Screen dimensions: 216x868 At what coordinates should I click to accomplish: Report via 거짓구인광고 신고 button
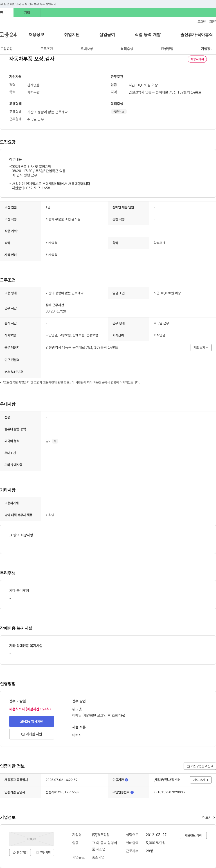200,766
